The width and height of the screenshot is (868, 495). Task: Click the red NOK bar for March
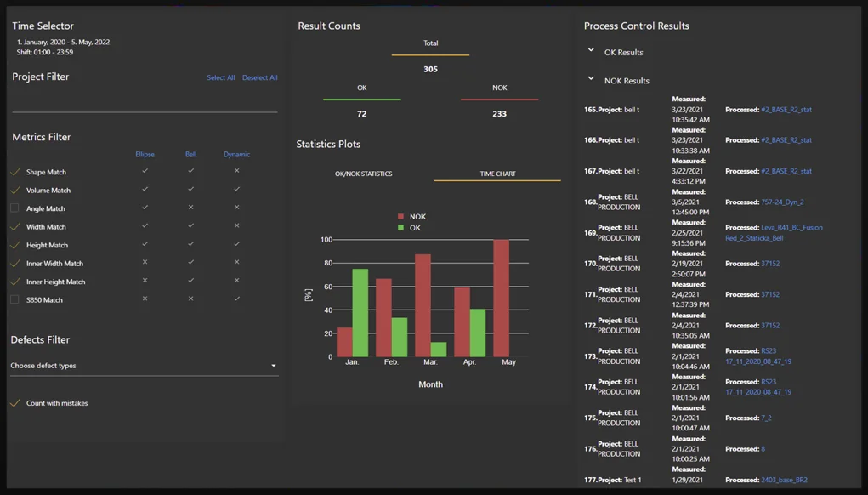pyautogui.click(x=423, y=305)
